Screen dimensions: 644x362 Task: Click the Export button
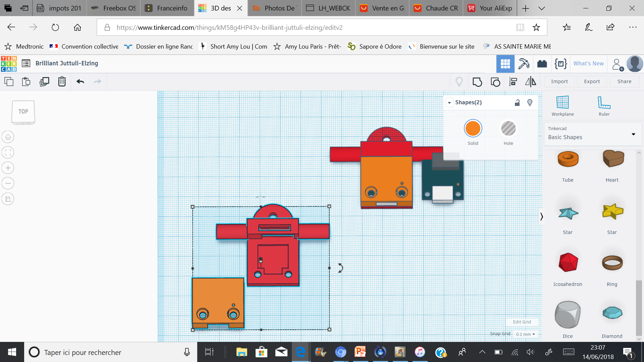592,81
